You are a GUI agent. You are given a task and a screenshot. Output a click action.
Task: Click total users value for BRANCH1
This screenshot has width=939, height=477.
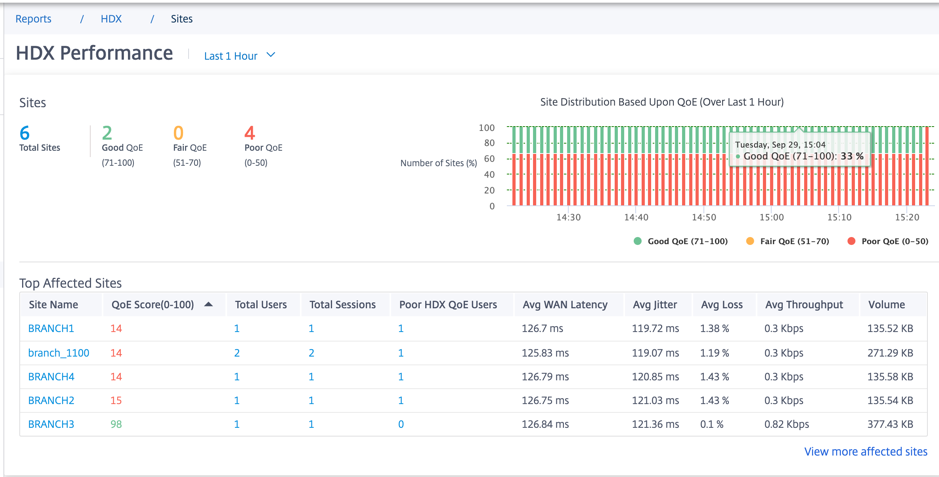pyautogui.click(x=237, y=329)
